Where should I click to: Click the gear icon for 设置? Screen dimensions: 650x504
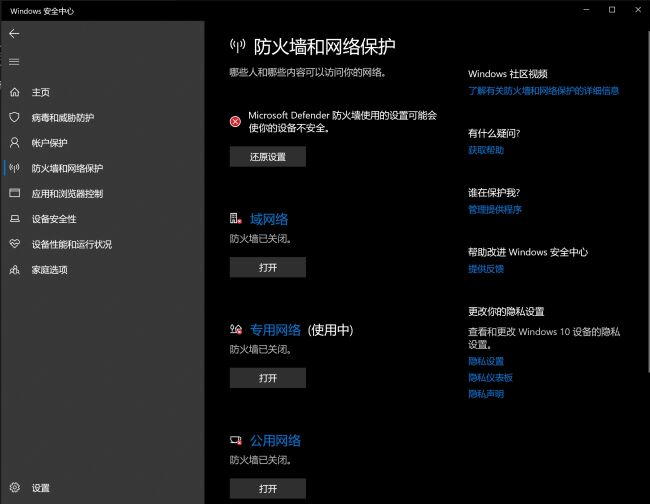15,487
